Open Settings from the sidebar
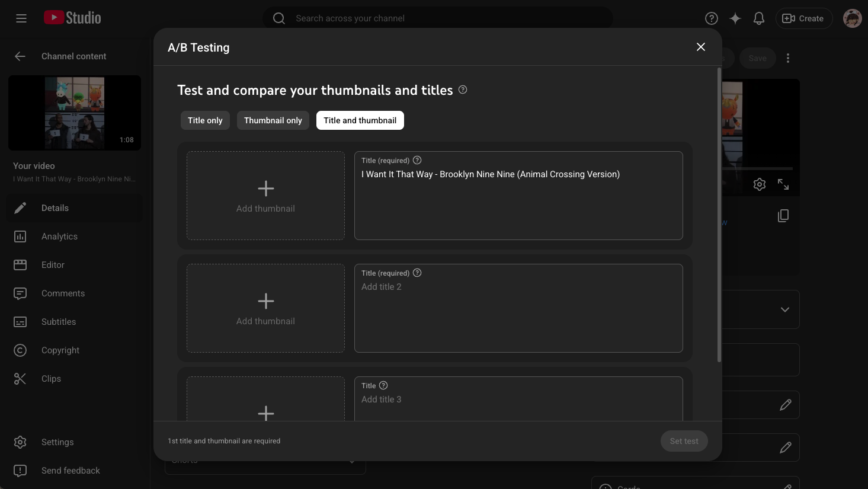The image size is (868, 489). pyautogui.click(x=57, y=442)
